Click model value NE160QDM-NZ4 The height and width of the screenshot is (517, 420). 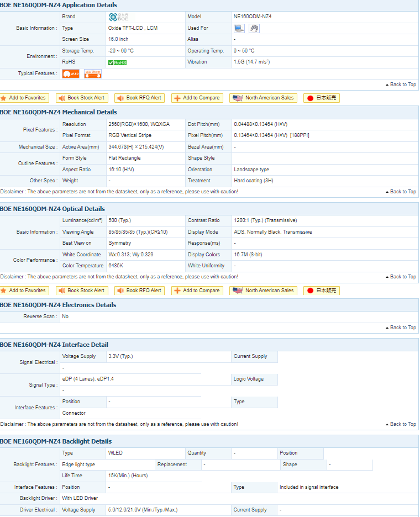pyautogui.click(x=253, y=17)
